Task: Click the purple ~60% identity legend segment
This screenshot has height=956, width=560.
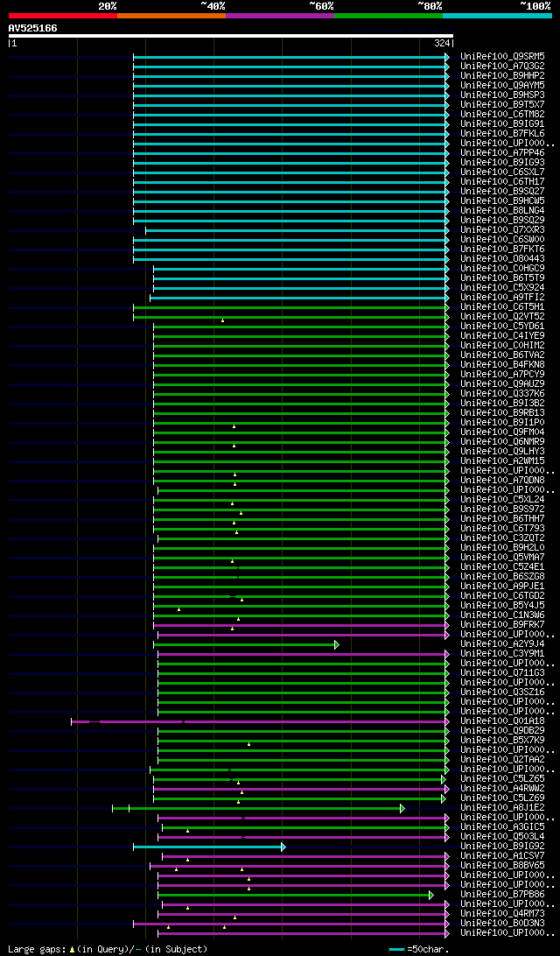Action: point(280,15)
